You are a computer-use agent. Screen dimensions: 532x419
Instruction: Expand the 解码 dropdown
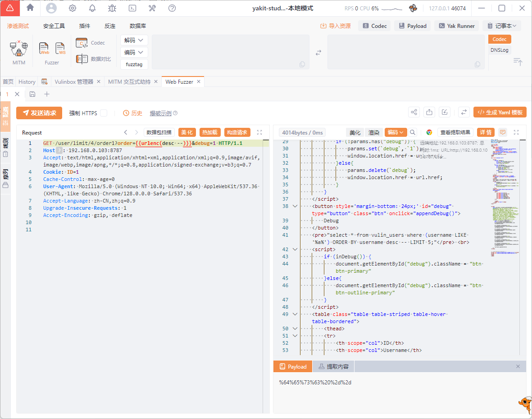point(134,40)
